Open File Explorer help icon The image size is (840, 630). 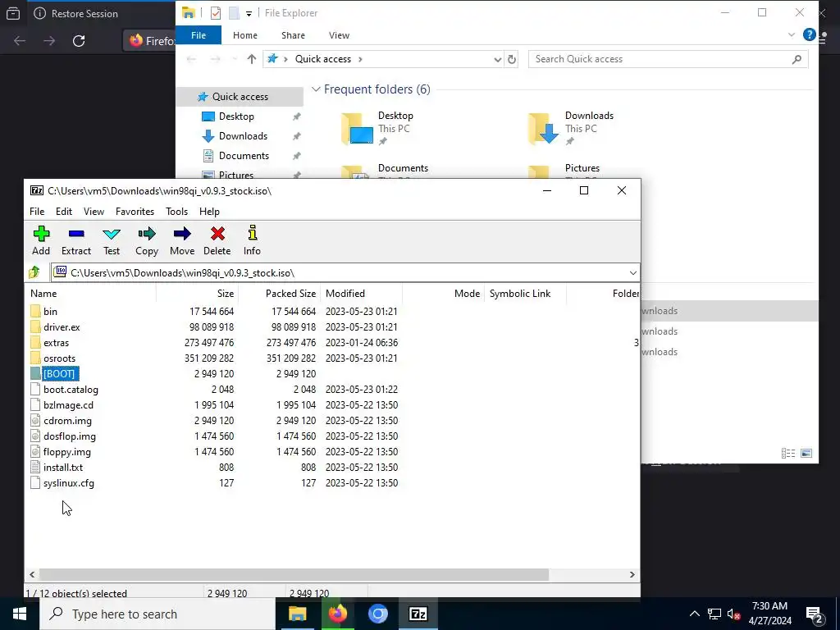[x=809, y=34]
